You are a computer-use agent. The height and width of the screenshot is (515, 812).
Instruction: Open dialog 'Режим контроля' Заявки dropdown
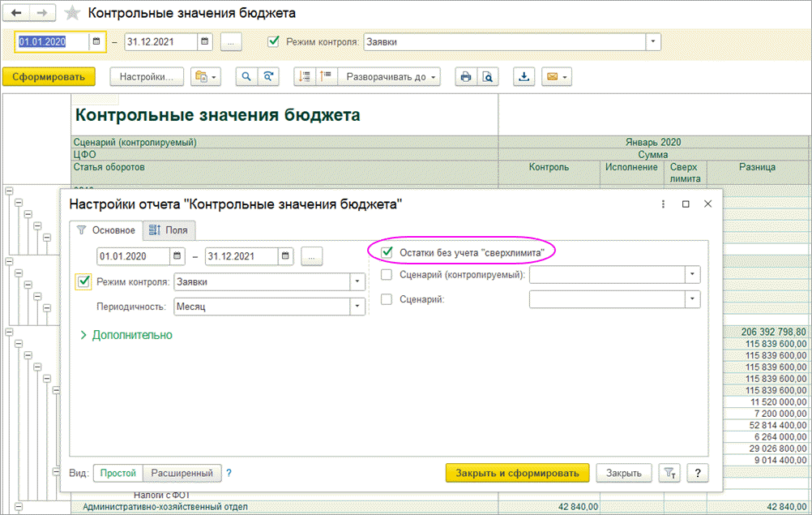point(357,282)
